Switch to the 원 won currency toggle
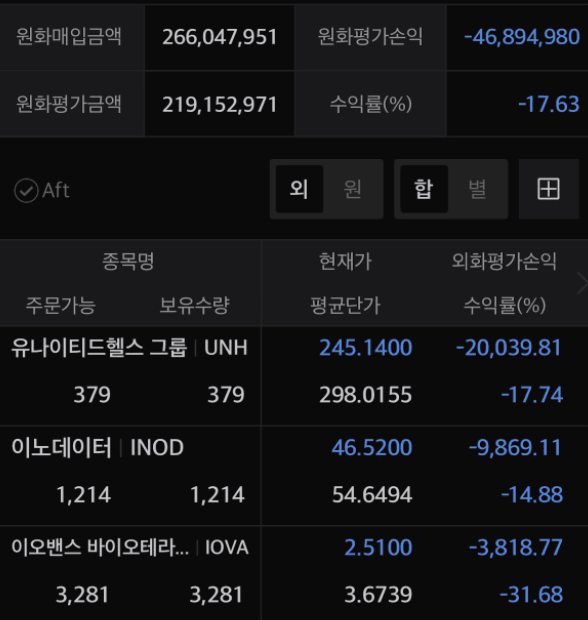This screenshot has height=620, width=588. 352,189
